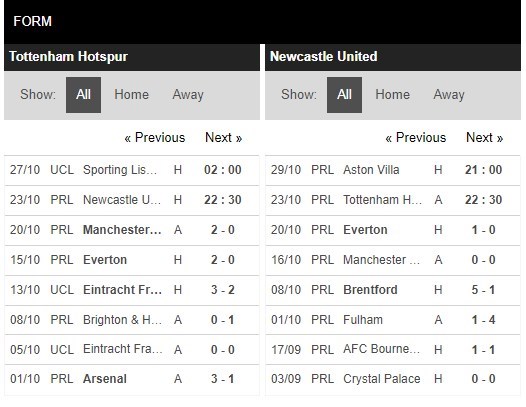Viewport: 526px width, 407px height.
Task: Open Newcastle's Aston Villa fixture on 29/10
Action: [392, 170]
